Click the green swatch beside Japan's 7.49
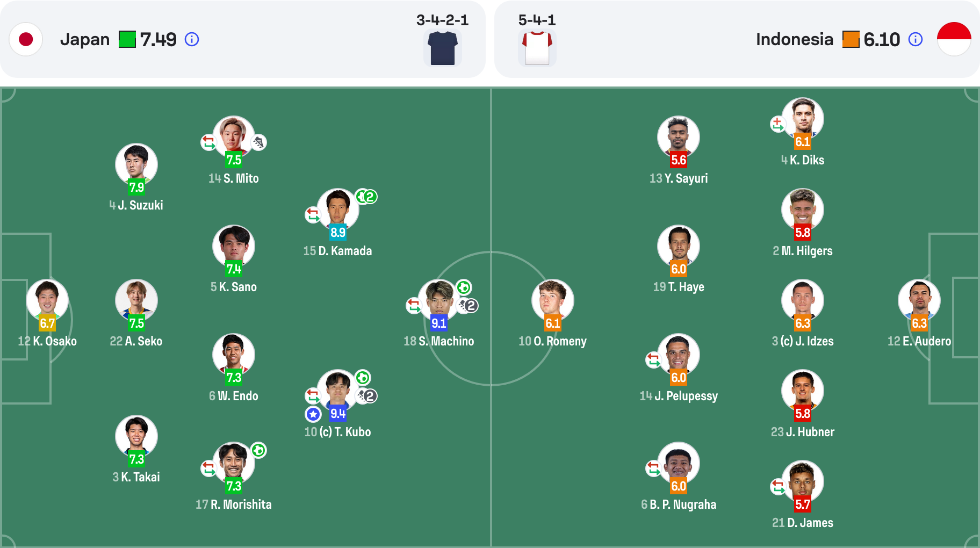Screen dimensions: 980x548 tap(127, 39)
